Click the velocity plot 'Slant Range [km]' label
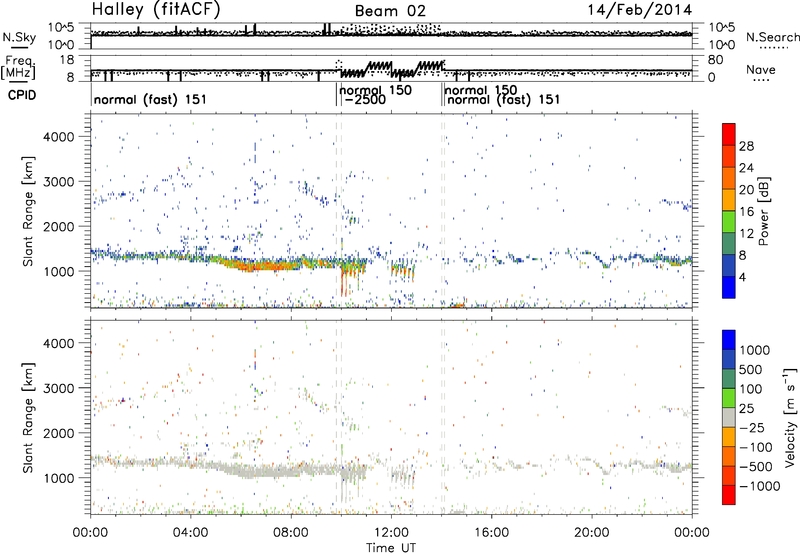Image resolution: width=800 pixels, height=554 pixels. pos(28,417)
